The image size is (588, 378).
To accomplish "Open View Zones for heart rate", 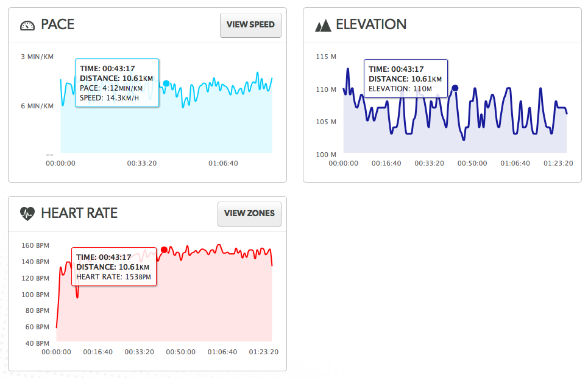I will click(x=249, y=214).
